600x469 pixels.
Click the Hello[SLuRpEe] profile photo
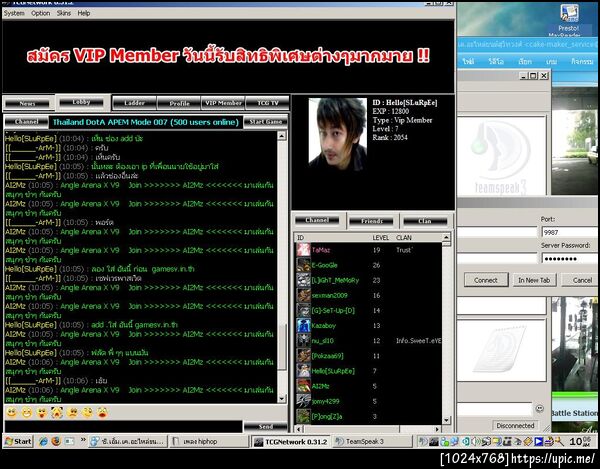(x=338, y=134)
